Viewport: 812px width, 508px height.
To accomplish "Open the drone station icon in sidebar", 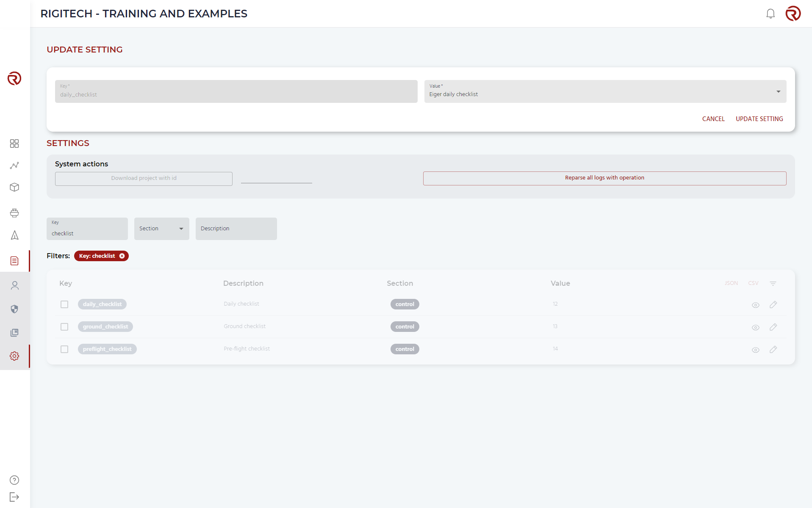I will click(x=14, y=213).
